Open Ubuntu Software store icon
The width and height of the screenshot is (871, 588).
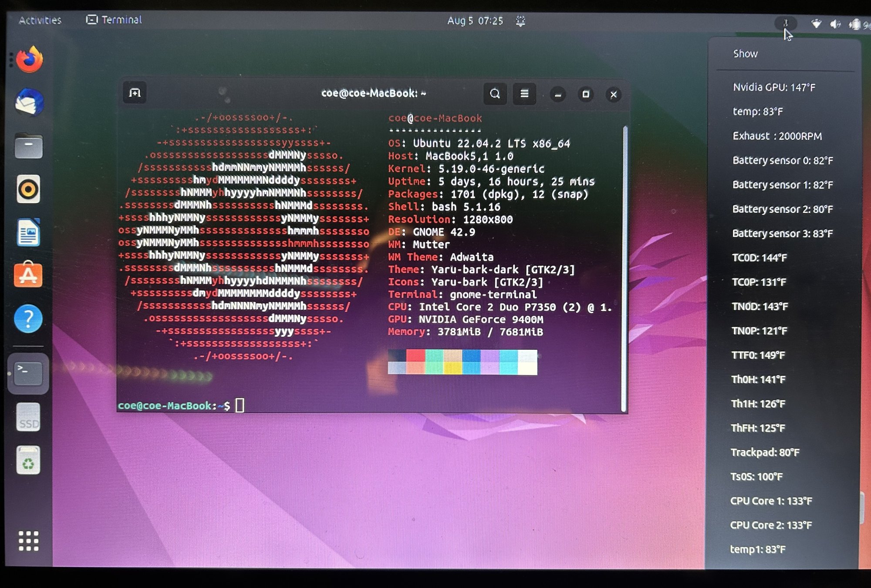[28, 275]
